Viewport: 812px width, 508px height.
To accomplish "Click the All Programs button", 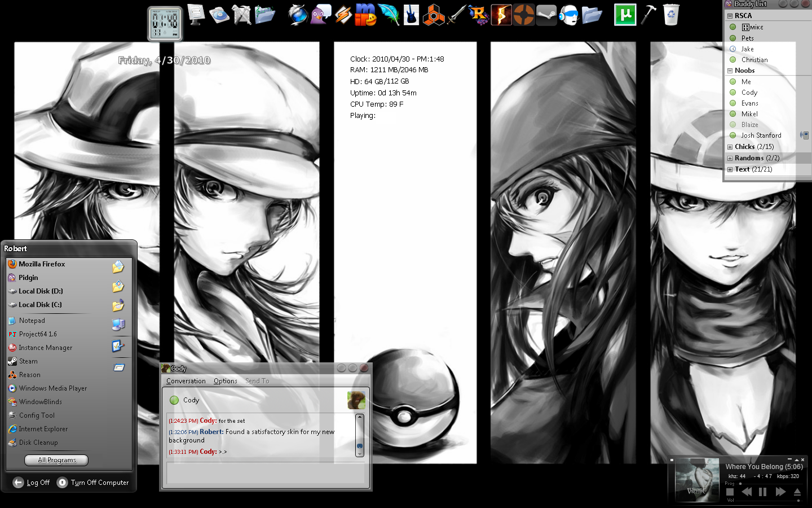I will click(56, 460).
